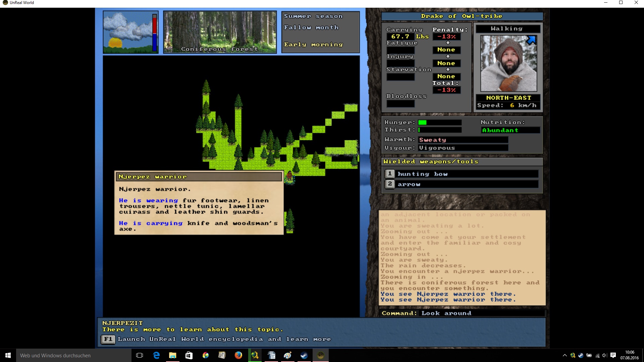644x362 pixels.
Task: Click the player character on the map
Action: (x=289, y=176)
